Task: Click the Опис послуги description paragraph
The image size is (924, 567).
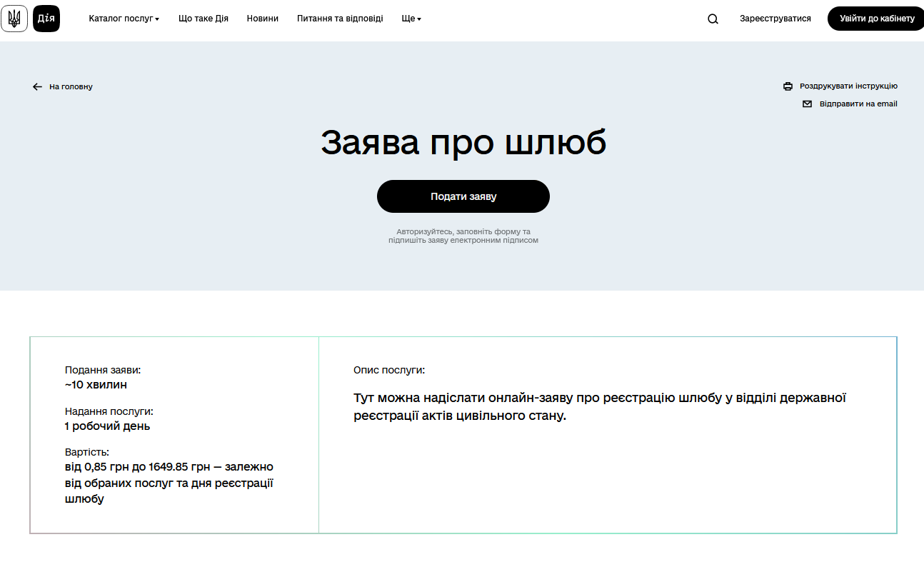Action: coord(599,406)
